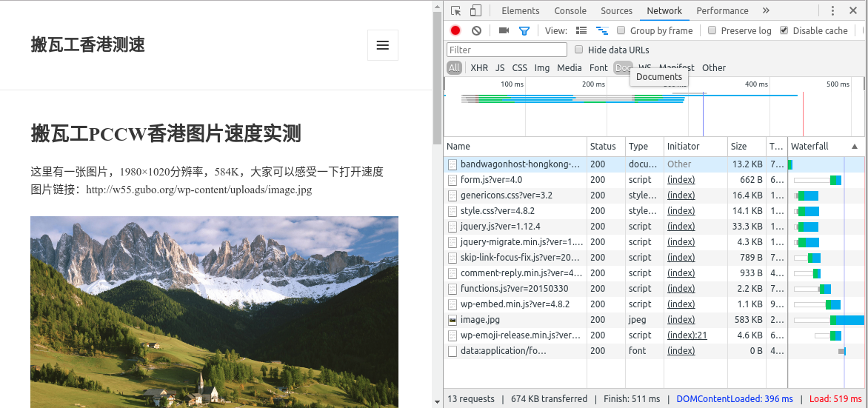
Task: Toggle the device toolbar icon
Action: pyautogui.click(x=475, y=10)
